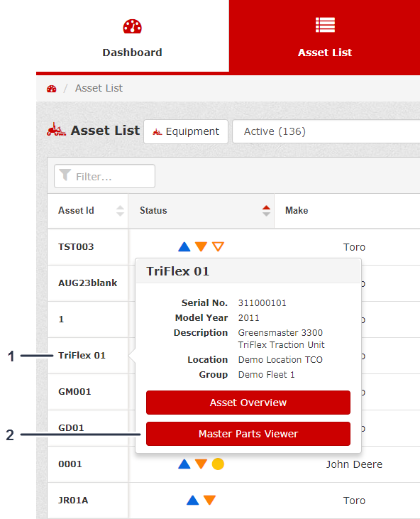Sort the table by Asset Id arrows
The height and width of the screenshot is (519, 420).
pyautogui.click(x=120, y=211)
